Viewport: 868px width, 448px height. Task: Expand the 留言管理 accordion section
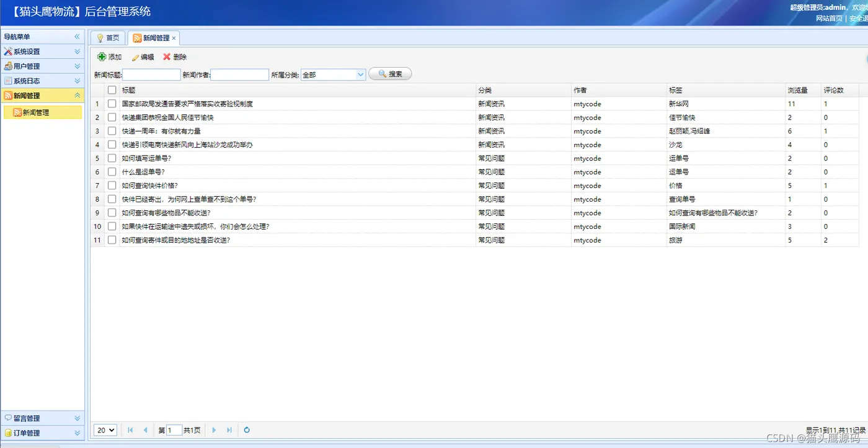[77, 418]
